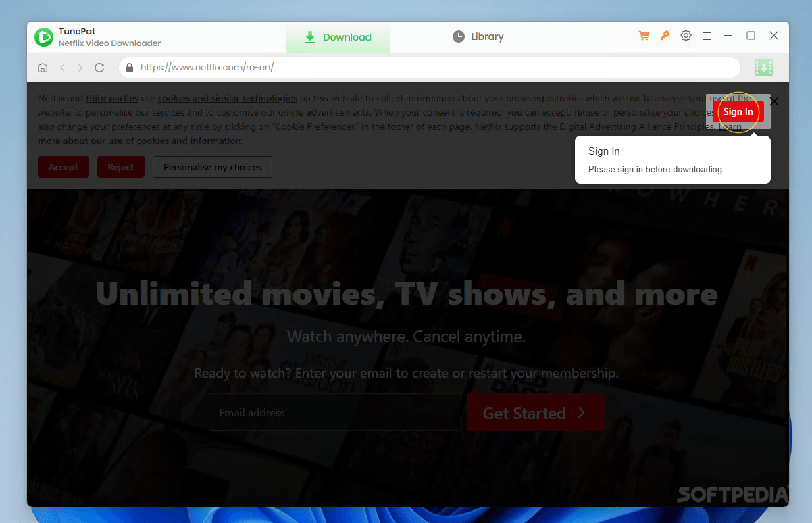This screenshot has height=523, width=812.
Task: Click the 'Please sign in before downloading' tooltip text
Action: (655, 169)
